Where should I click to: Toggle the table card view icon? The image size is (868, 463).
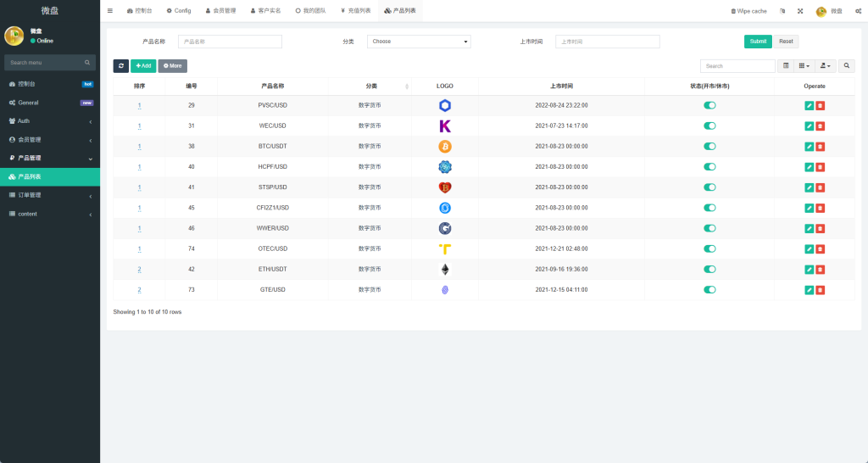[x=786, y=65]
